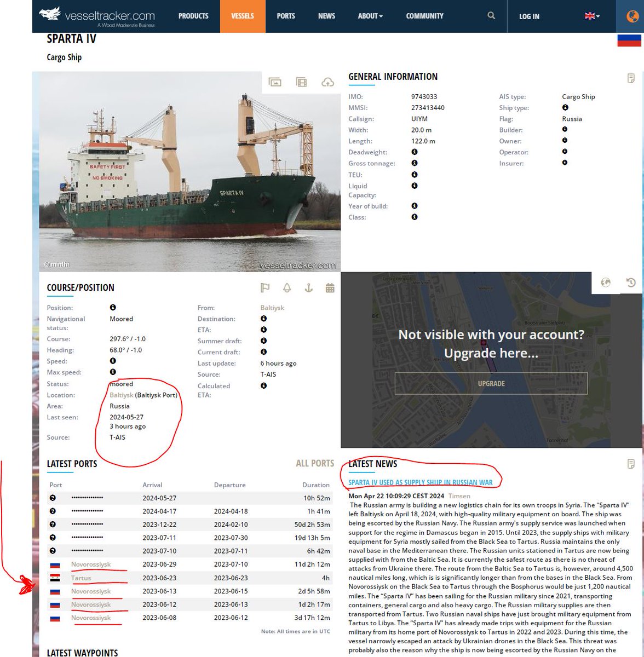Click the locked Owner info icon
644x657 pixels.
(x=565, y=140)
